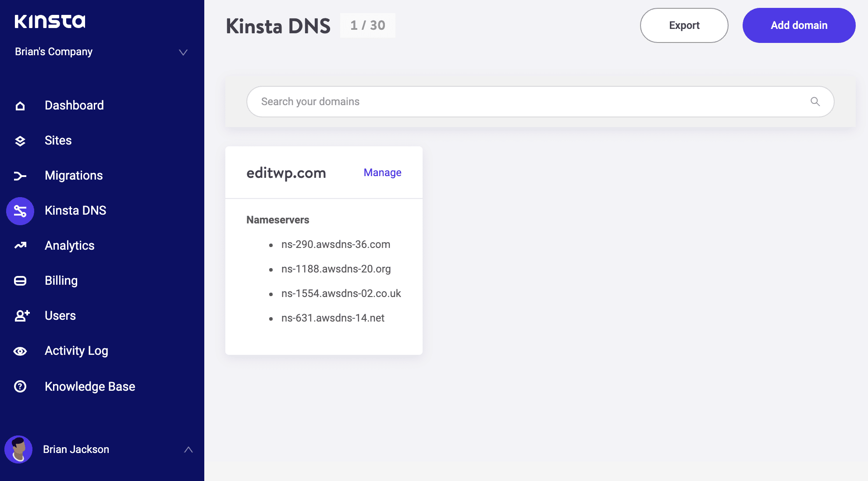This screenshot has height=481, width=868.
Task: Click the Kinsta DNS sidebar icon
Action: coord(20,211)
